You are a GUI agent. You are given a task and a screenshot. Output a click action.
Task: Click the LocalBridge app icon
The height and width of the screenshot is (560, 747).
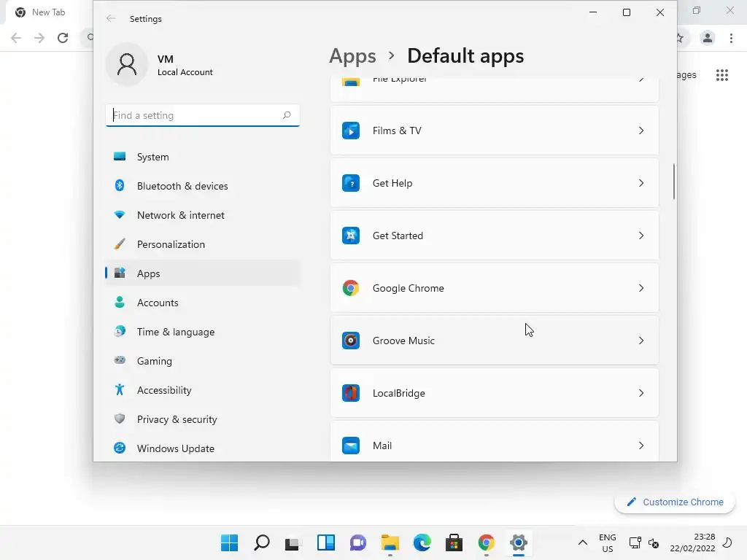[x=351, y=393]
